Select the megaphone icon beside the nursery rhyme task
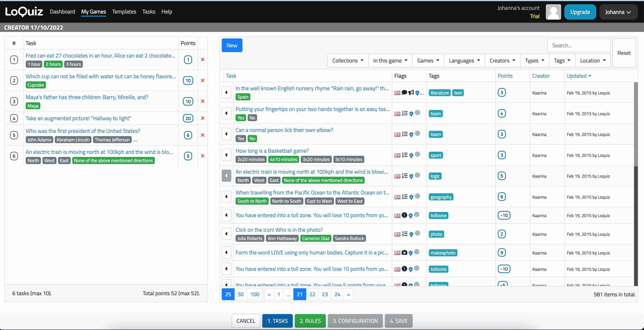The width and height of the screenshot is (644, 330). pos(412,93)
